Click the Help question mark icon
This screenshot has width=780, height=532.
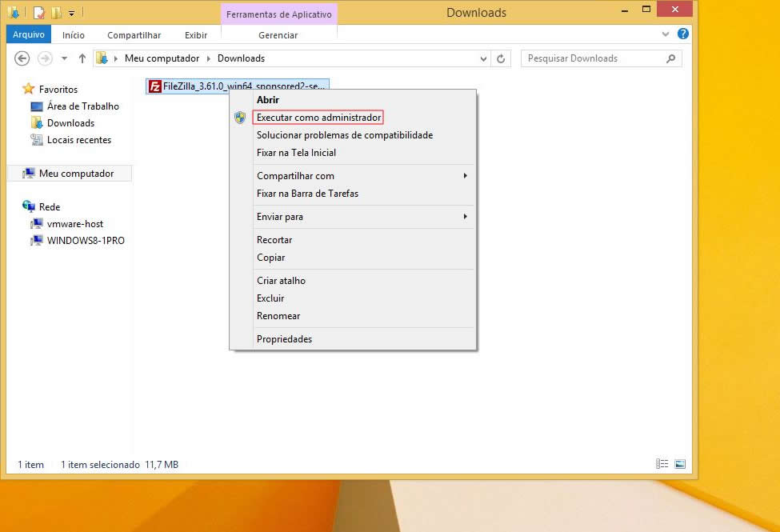[682, 34]
